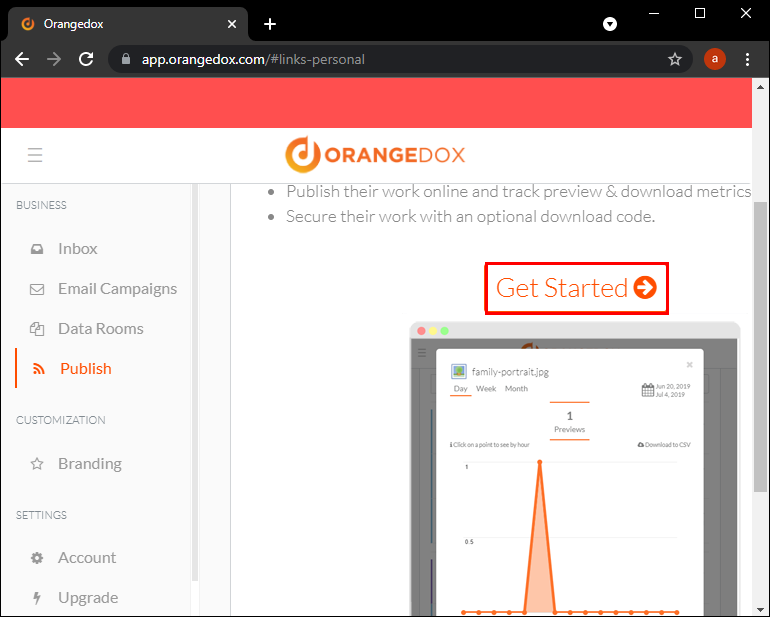Open a new browser tab

[270, 24]
